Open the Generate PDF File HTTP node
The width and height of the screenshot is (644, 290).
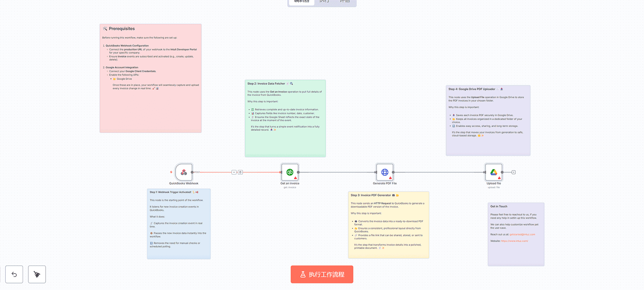[x=384, y=172]
